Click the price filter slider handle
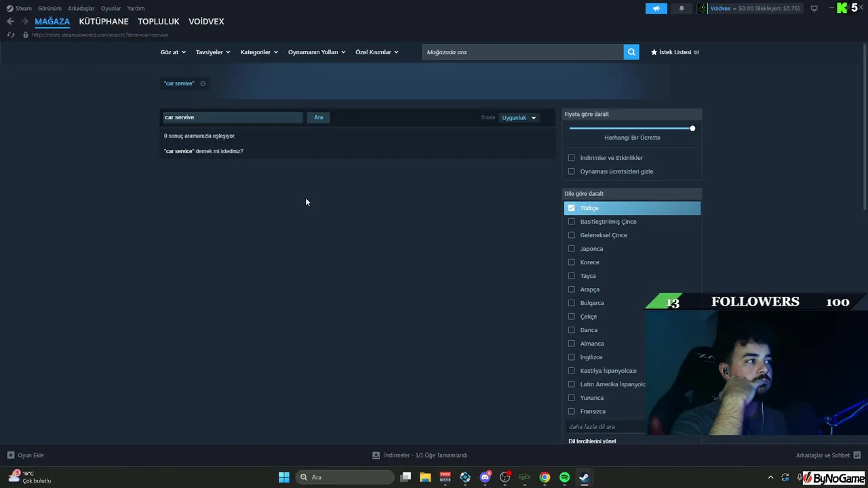This screenshot has height=488, width=868. click(x=692, y=128)
